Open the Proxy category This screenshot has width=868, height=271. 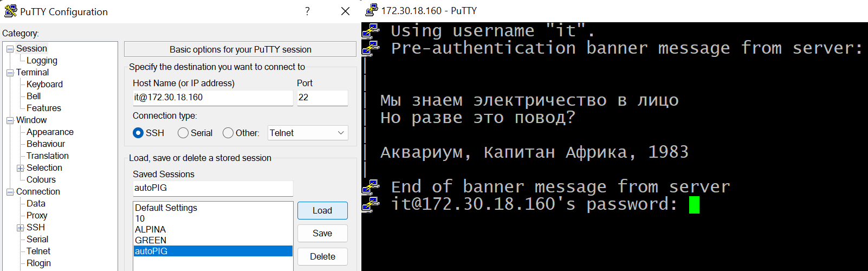[x=37, y=215]
